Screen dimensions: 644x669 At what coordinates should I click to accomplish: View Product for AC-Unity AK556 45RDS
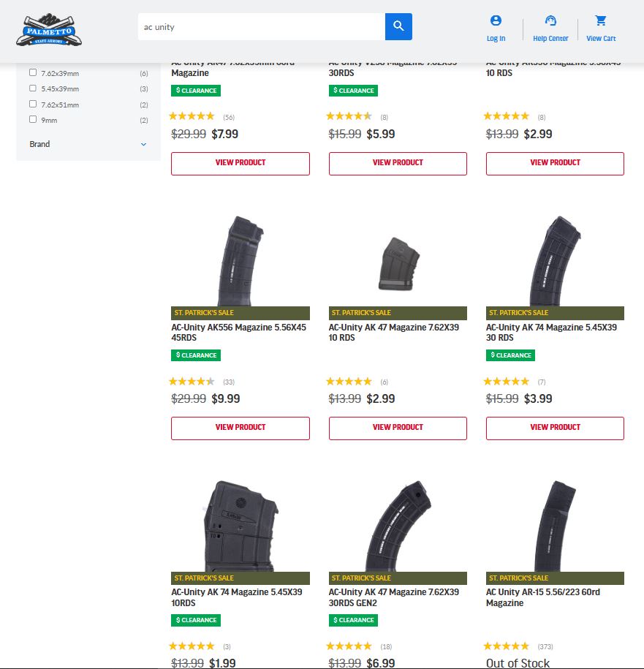(240, 428)
